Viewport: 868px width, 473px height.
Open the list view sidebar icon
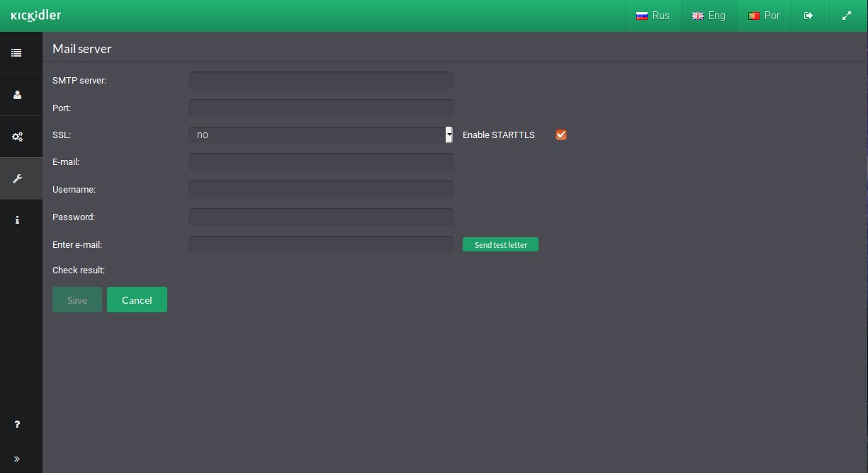[16, 52]
